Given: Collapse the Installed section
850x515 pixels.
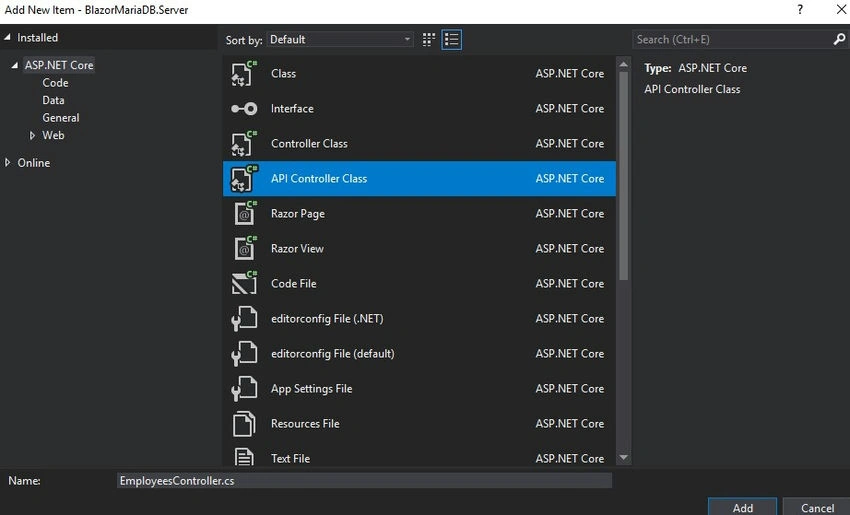Looking at the screenshot, I should 8,37.
